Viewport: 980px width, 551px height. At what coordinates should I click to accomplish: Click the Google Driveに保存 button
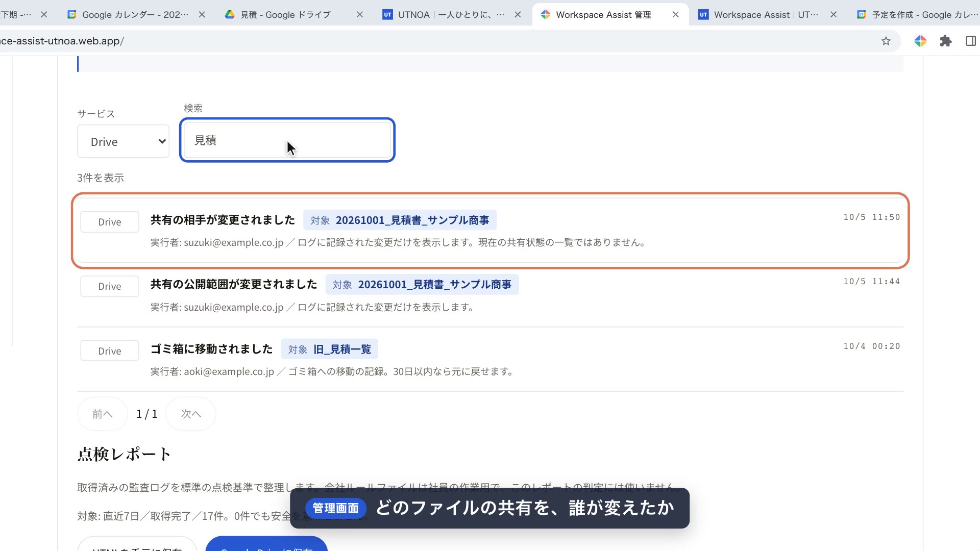pyautogui.click(x=266, y=544)
